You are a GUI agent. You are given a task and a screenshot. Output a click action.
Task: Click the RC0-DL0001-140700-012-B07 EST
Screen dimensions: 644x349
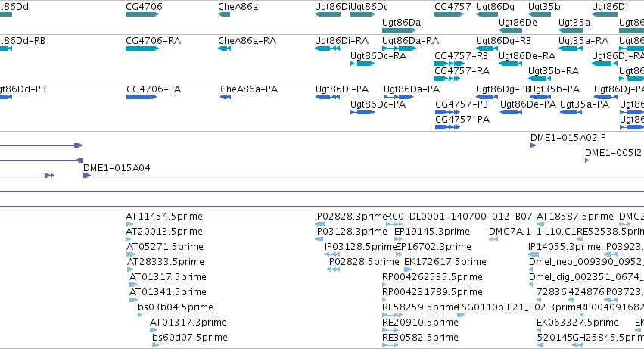394,224
